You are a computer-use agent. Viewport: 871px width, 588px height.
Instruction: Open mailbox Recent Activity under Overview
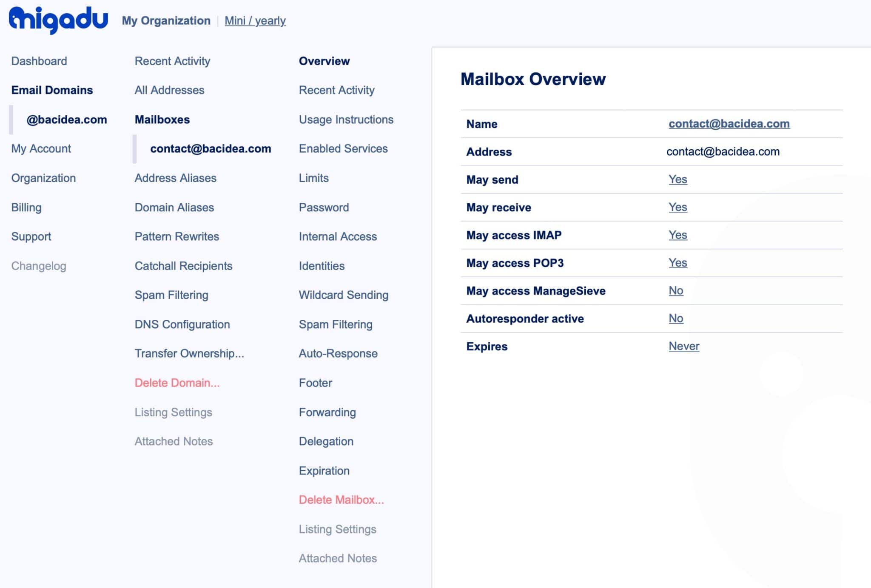click(x=336, y=90)
